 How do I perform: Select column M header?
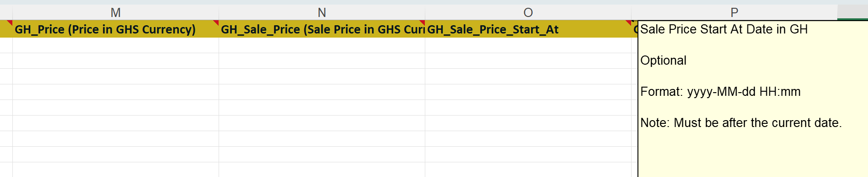pos(115,12)
